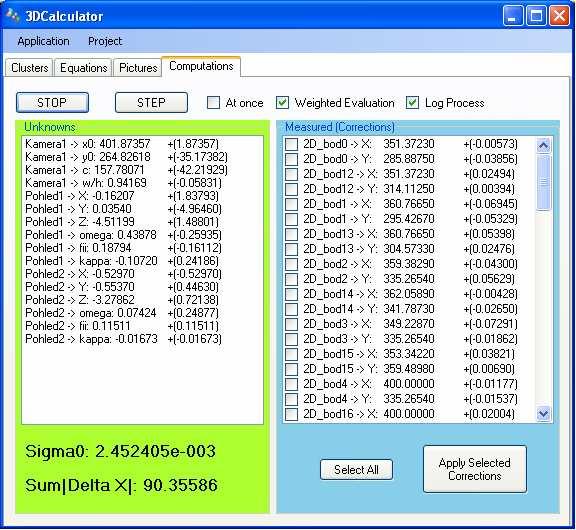
Task: Check the 2D_bod3 -> X correction box
Action: 291,324
